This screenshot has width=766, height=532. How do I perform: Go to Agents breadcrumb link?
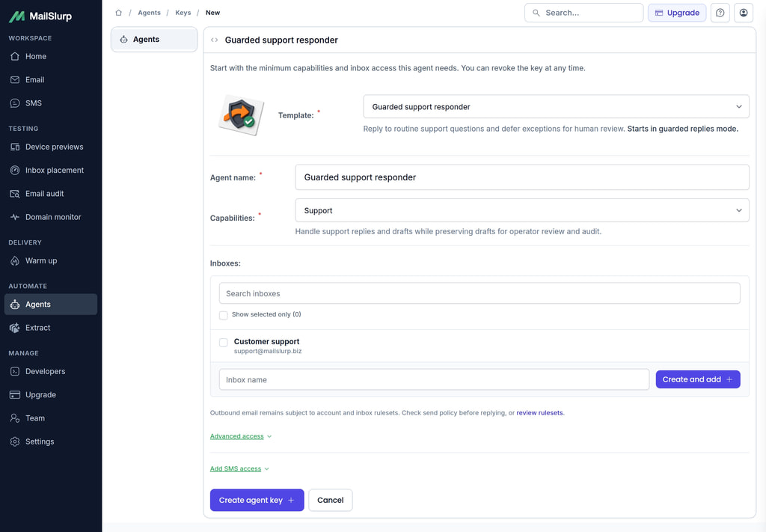click(x=149, y=13)
